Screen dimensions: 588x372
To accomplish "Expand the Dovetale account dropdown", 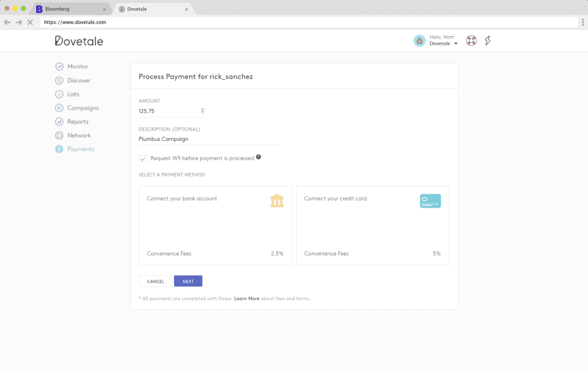I will (456, 44).
